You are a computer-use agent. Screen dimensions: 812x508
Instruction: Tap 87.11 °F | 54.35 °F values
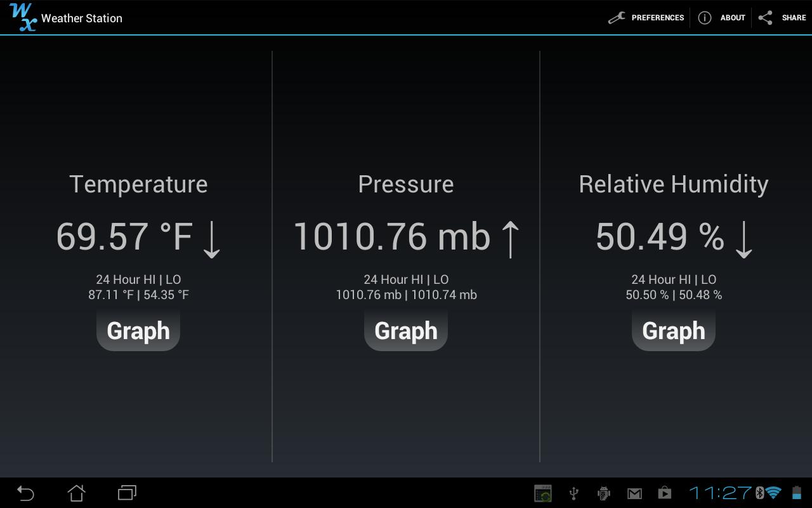138,295
